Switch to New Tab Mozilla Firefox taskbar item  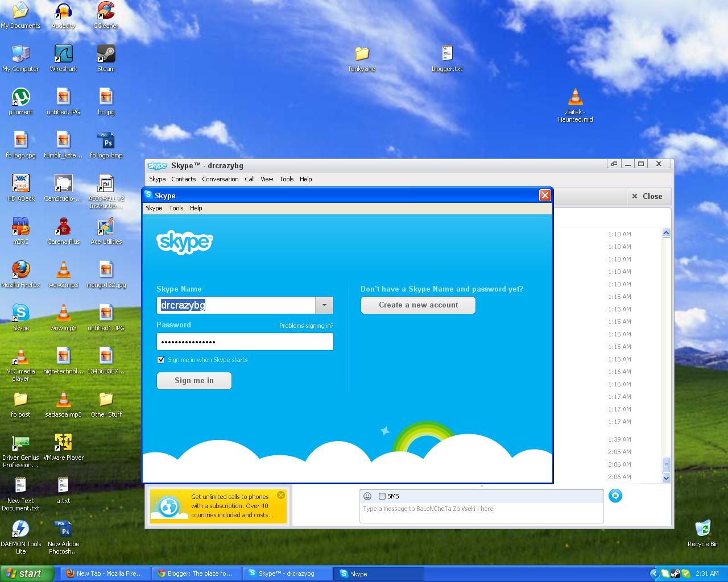(x=105, y=573)
